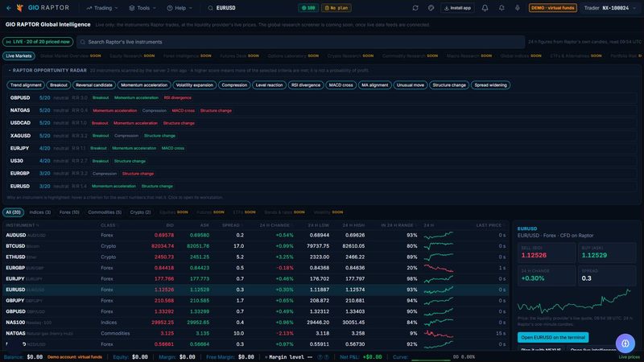This screenshot has height=362, width=644.
Task: Toggle the Compression filter chip
Action: 234,85
